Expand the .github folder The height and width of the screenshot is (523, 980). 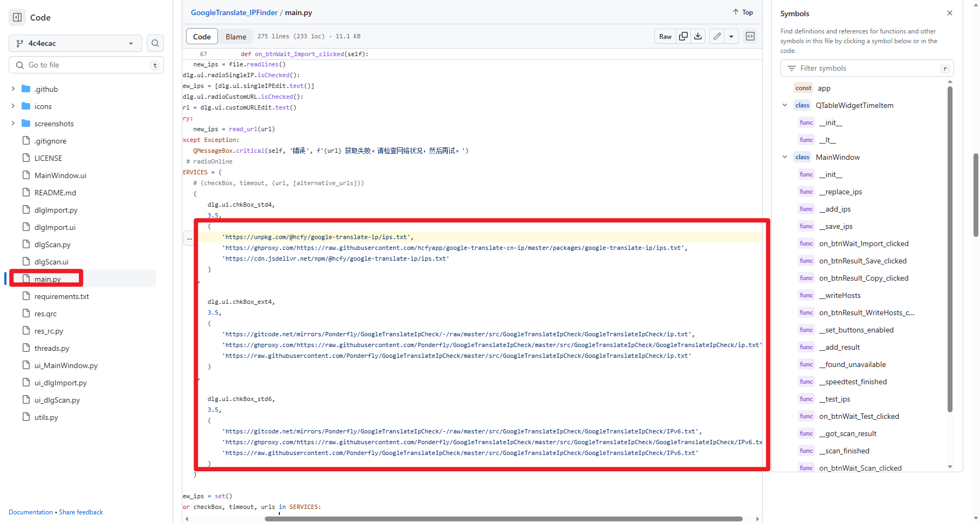[13, 89]
